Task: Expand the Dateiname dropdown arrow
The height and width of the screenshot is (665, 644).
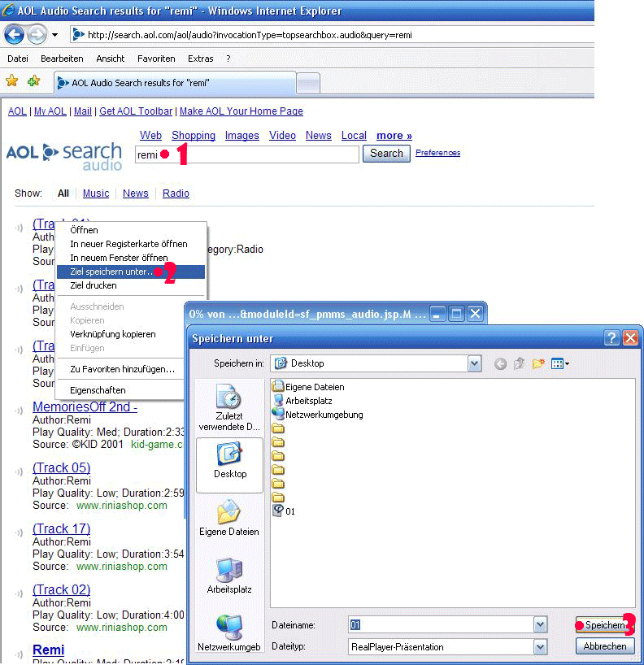Action: 540,624
